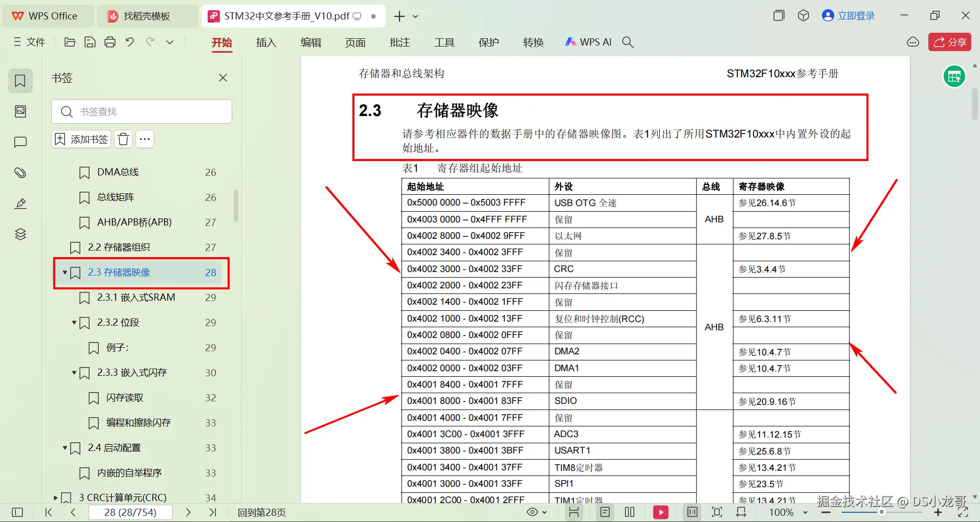Print the PDF using the printer icon

[x=110, y=42]
